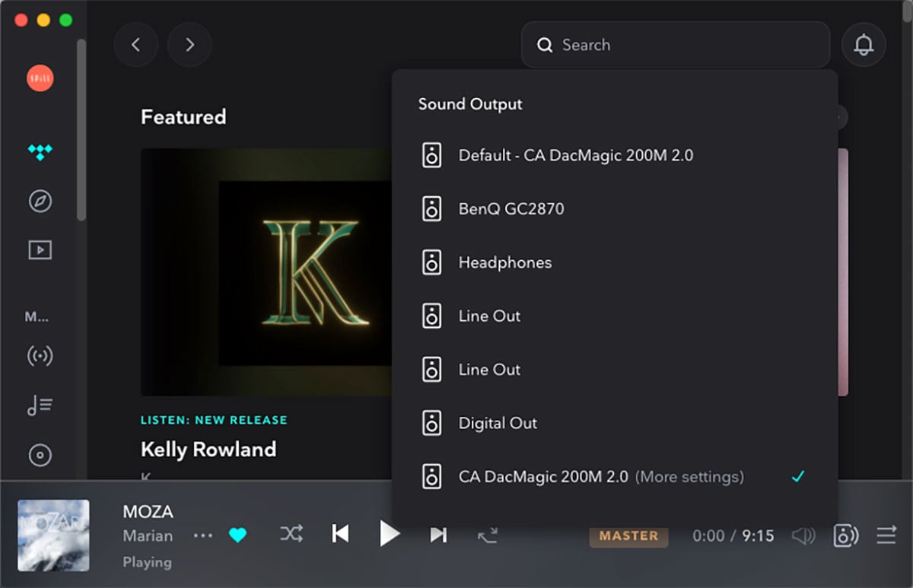The image size is (913, 588).
Task: Toggle shuffle playback
Action: tap(291, 535)
